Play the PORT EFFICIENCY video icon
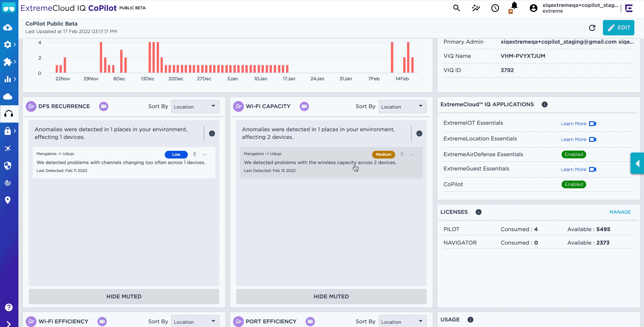644x327 pixels. (x=310, y=321)
